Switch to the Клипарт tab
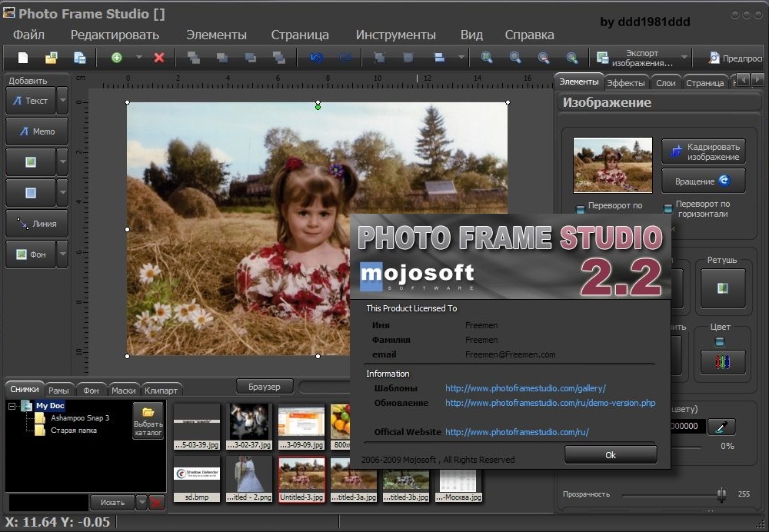 coord(161,391)
